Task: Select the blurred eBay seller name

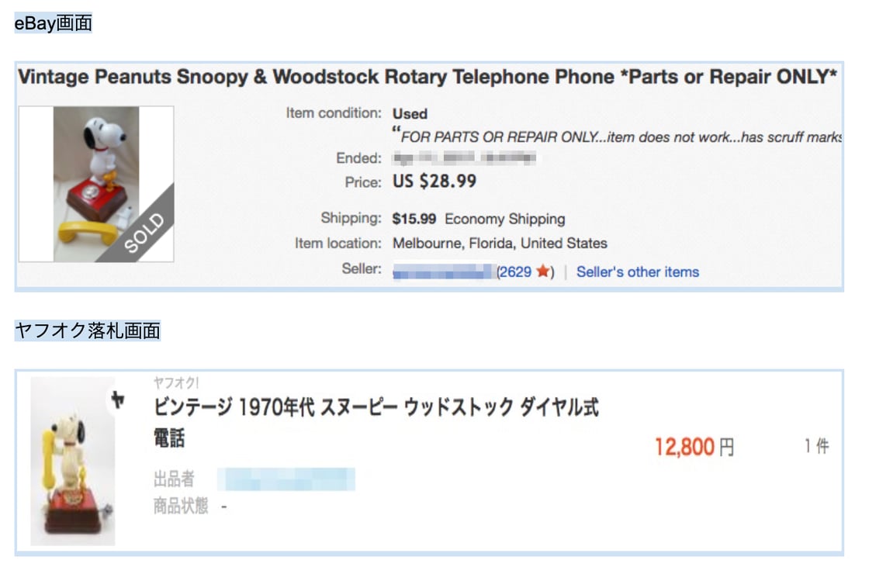Action: pyautogui.click(x=443, y=272)
